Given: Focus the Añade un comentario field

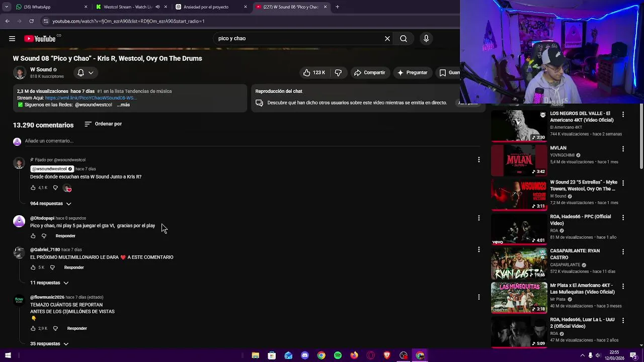Looking at the screenshot, I should tap(252, 141).
